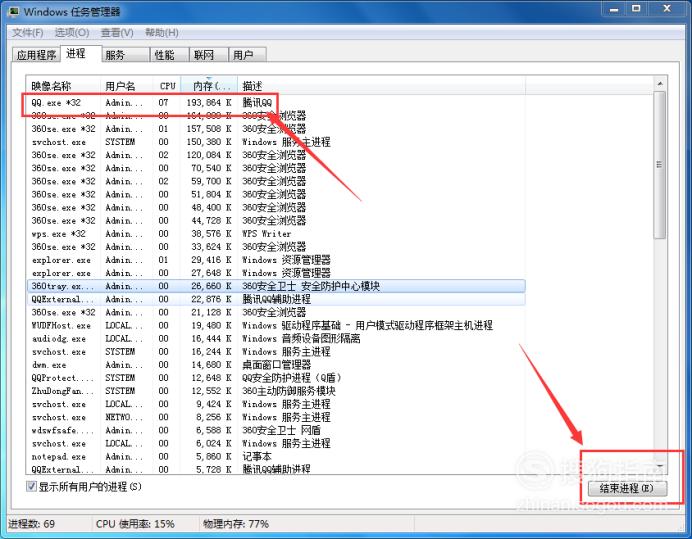Select svchost.exe row using 150,380 K

(276, 142)
